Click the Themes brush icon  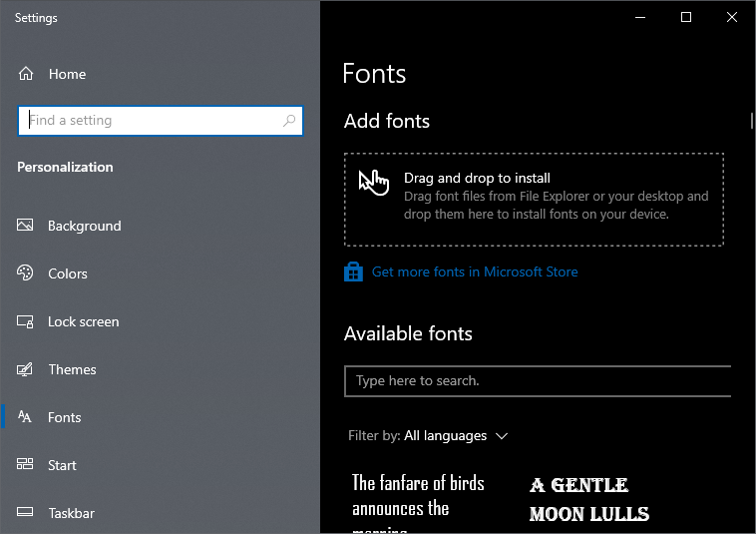coord(26,369)
